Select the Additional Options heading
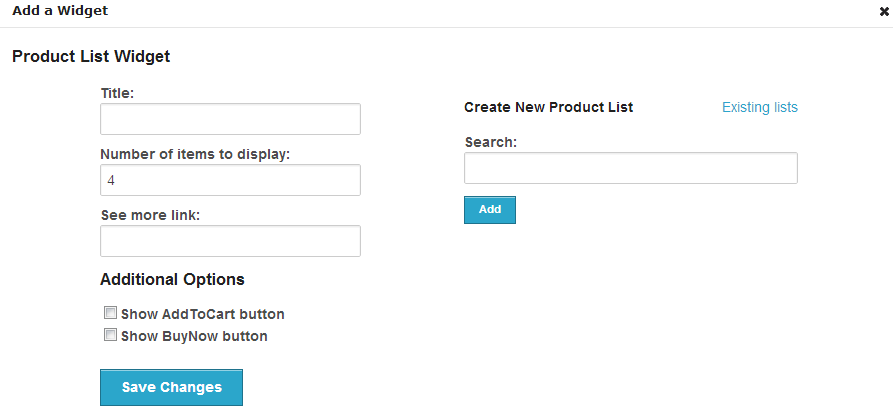 [173, 280]
